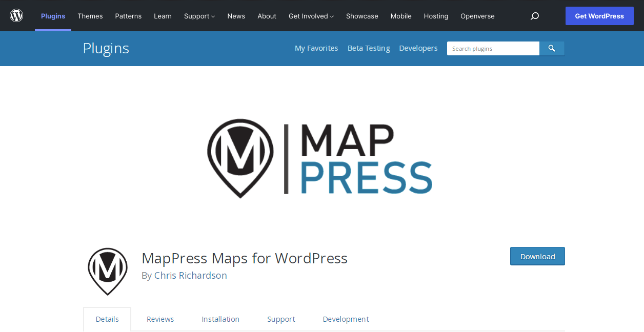Open the News page from the navigation
Screen dimensions: 644x332
[x=236, y=16]
